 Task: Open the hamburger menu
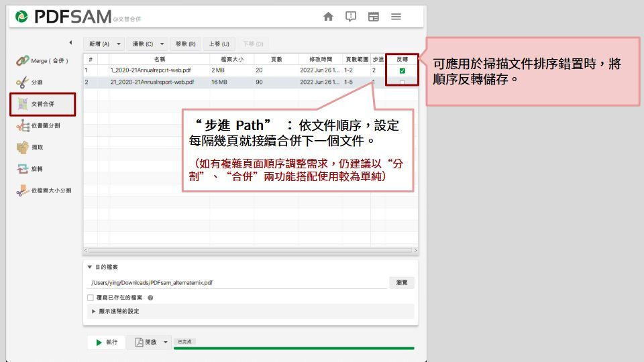pyautogui.click(x=396, y=17)
